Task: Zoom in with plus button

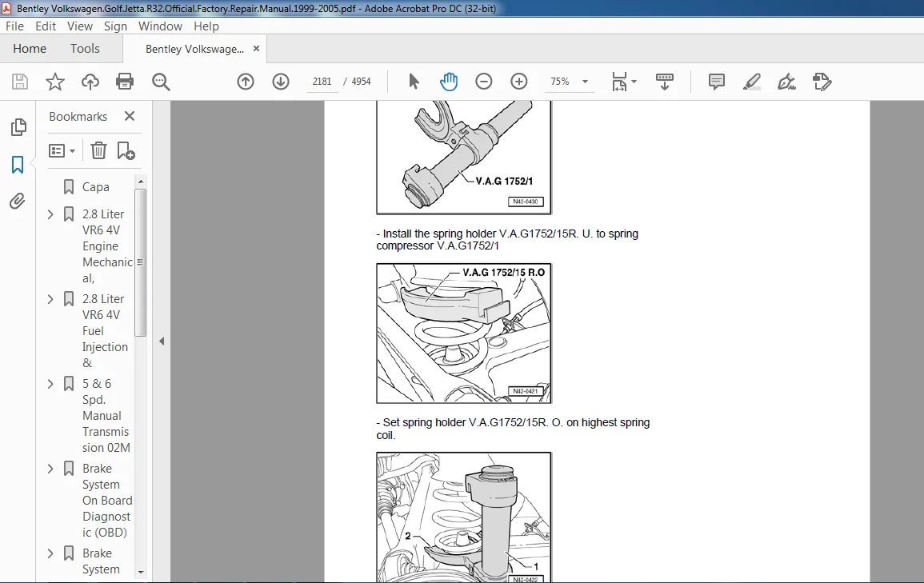Action: pos(519,82)
